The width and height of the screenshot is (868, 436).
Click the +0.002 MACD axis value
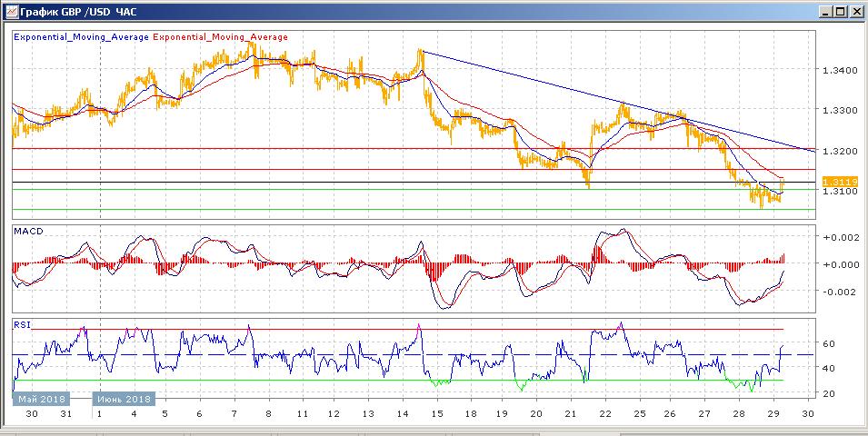point(840,237)
